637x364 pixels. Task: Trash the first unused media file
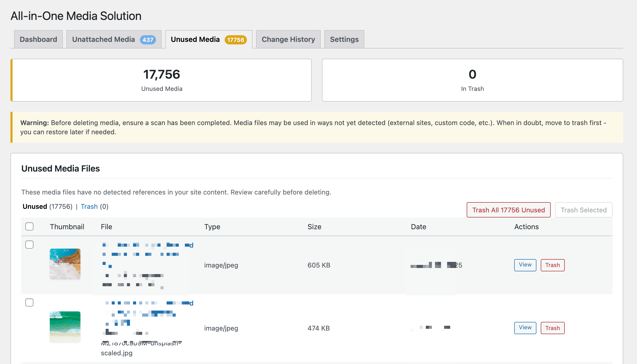(552, 265)
